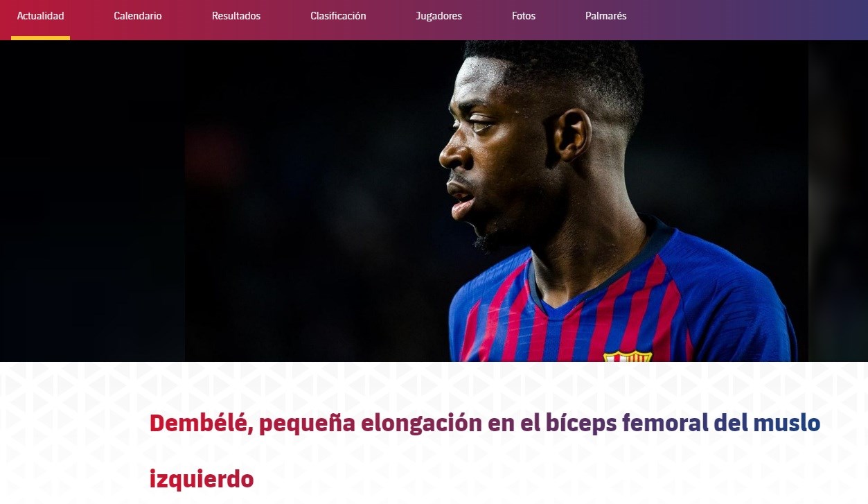Image resolution: width=868 pixels, height=504 pixels.
Task: Open the Clasificación tab
Action: point(338,16)
